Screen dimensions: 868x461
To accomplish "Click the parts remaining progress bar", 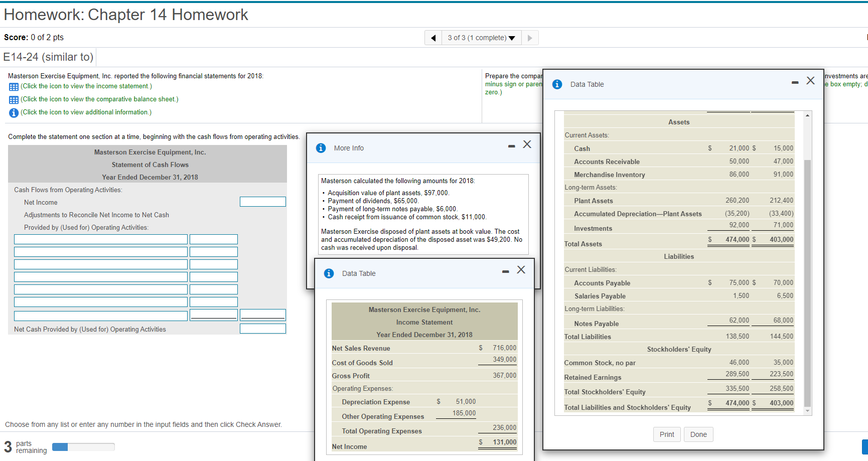I will pos(83,447).
